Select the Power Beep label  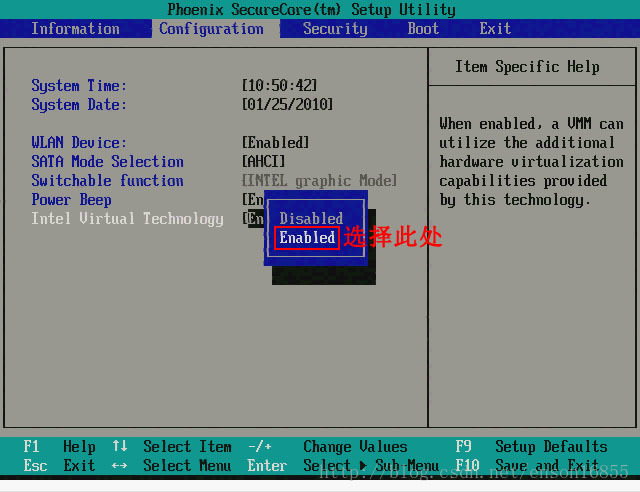click(x=71, y=200)
